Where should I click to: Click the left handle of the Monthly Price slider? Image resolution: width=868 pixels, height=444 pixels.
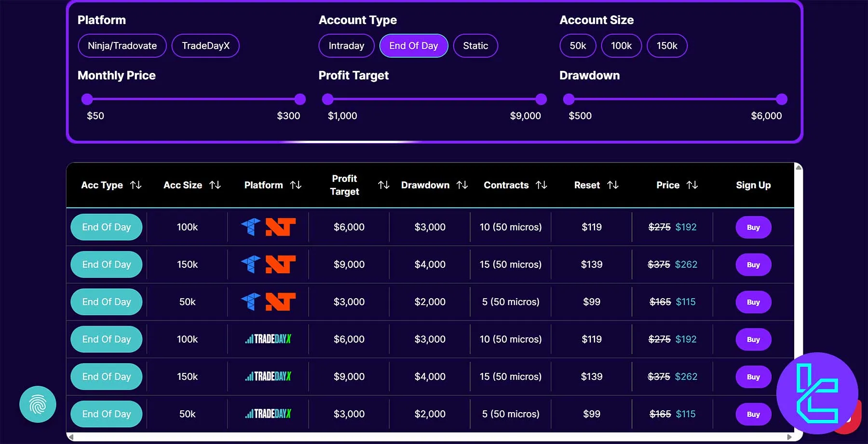87,99
